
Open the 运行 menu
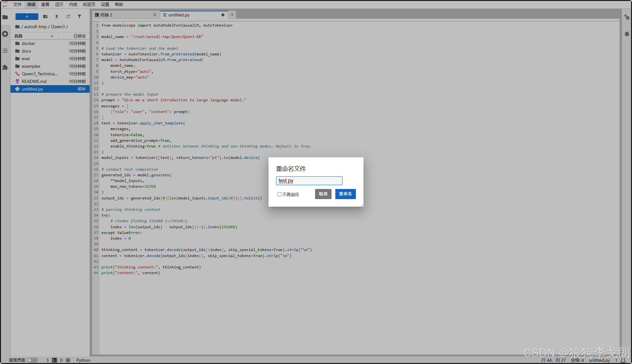pos(59,4)
